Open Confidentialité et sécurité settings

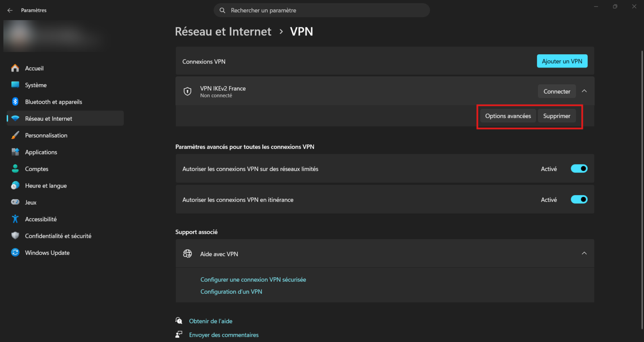coord(65,236)
